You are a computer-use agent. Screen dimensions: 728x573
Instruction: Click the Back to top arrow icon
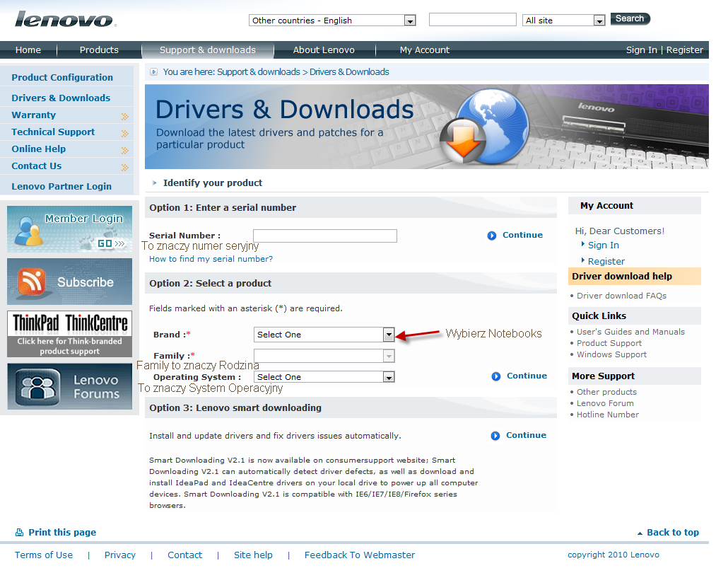[640, 533]
